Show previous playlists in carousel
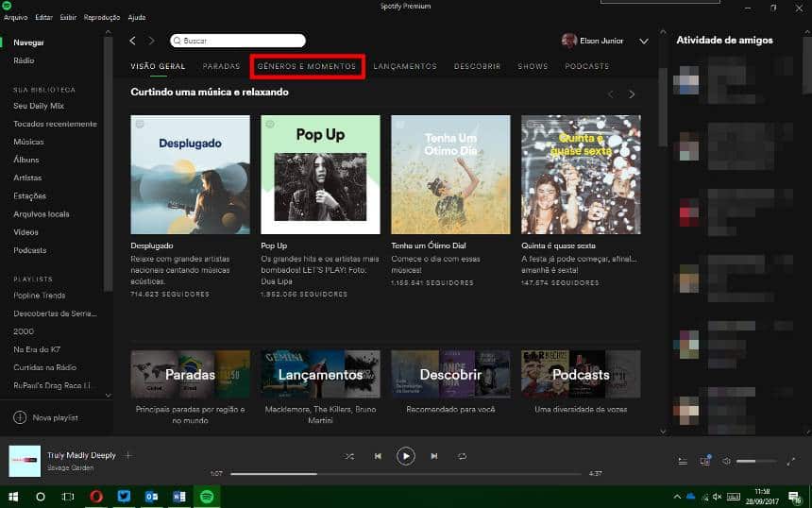The width and height of the screenshot is (812, 508). tap(611, 94)
